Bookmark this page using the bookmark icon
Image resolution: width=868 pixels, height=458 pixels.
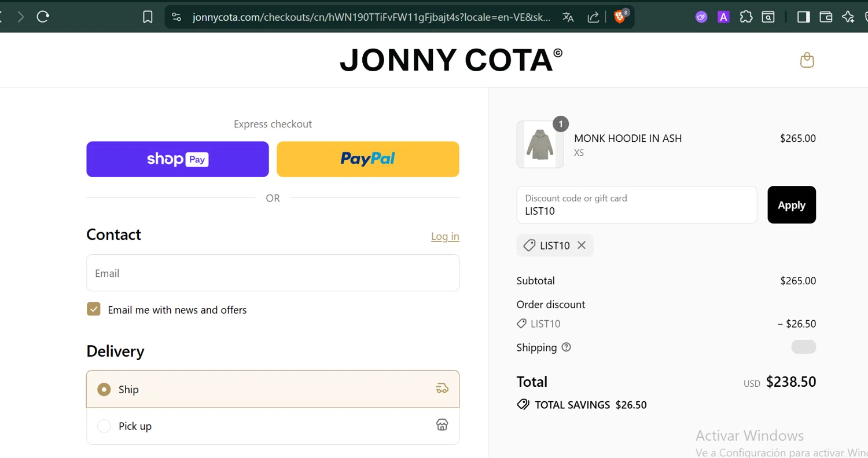[148, 17]
